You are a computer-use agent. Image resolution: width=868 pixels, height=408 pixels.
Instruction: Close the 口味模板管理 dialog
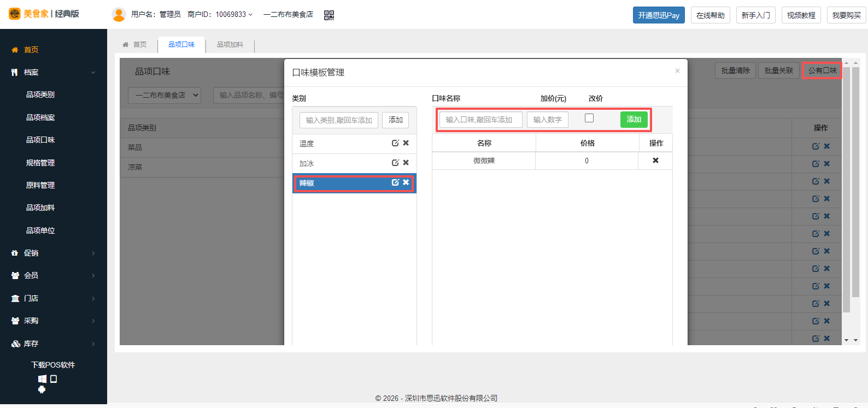tap(677, 71)
